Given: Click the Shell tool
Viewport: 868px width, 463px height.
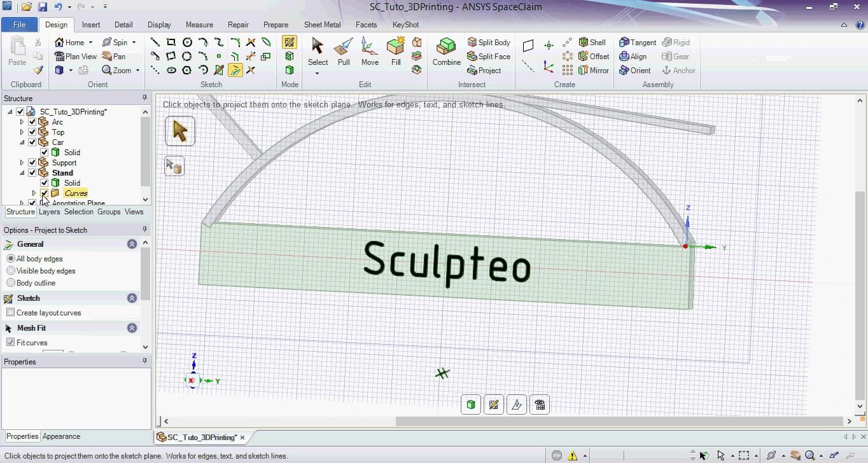Looking at the screenshot, I should (x=592, y=42).
